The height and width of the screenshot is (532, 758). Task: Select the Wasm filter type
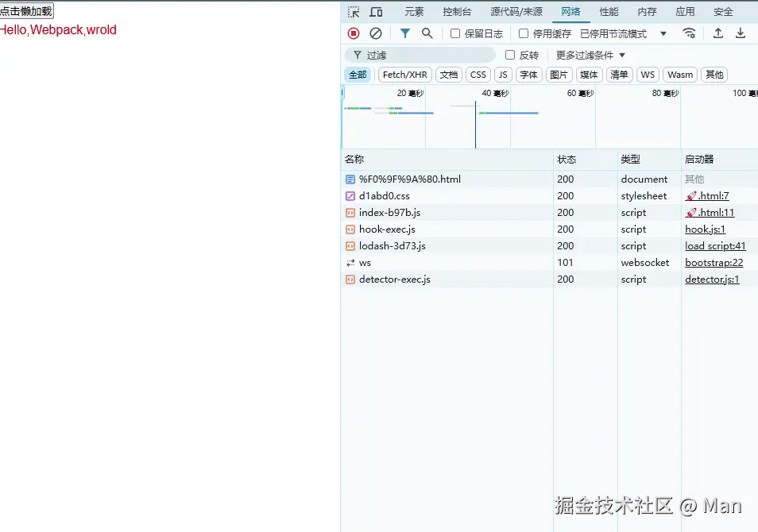[x=680, y=75]
